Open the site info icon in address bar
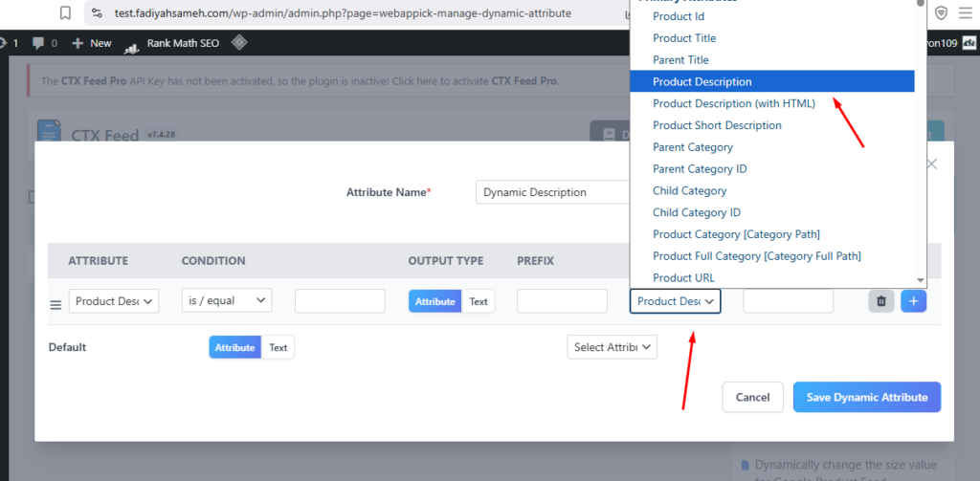The width and height of the screenshot is (980, 481). (x=95, y=12)
